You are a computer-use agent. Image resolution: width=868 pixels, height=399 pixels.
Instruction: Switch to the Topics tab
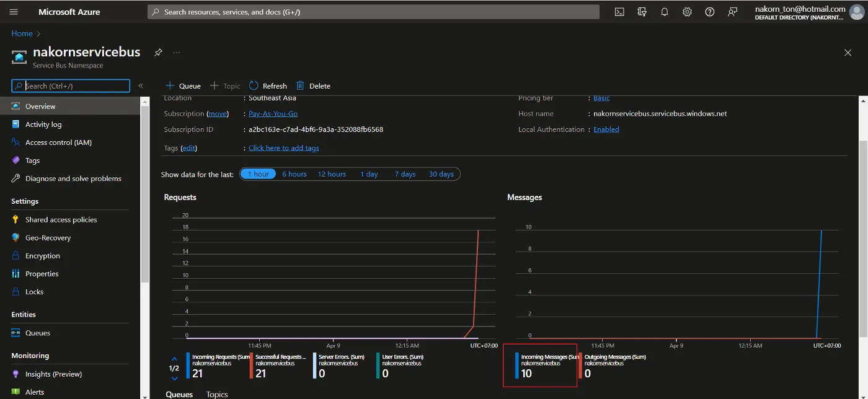click(217, 395)
